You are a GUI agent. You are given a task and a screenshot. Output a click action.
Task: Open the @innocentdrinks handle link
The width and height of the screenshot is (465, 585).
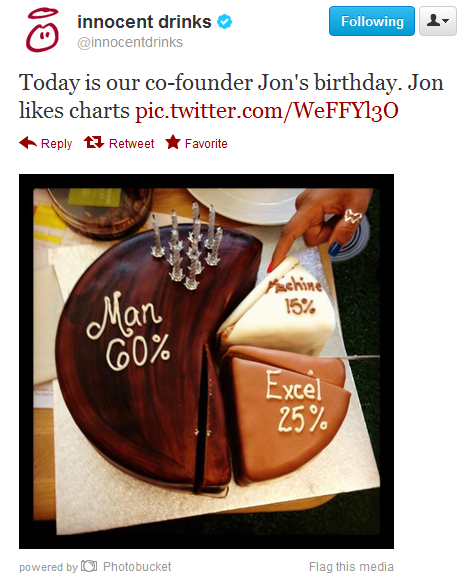[x=130, y=43]
